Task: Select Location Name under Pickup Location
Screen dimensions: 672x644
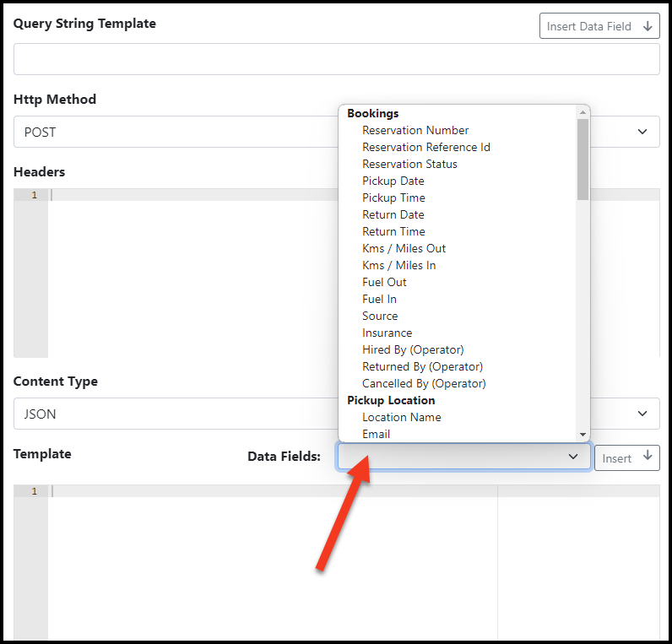Action: pos(401,417)
